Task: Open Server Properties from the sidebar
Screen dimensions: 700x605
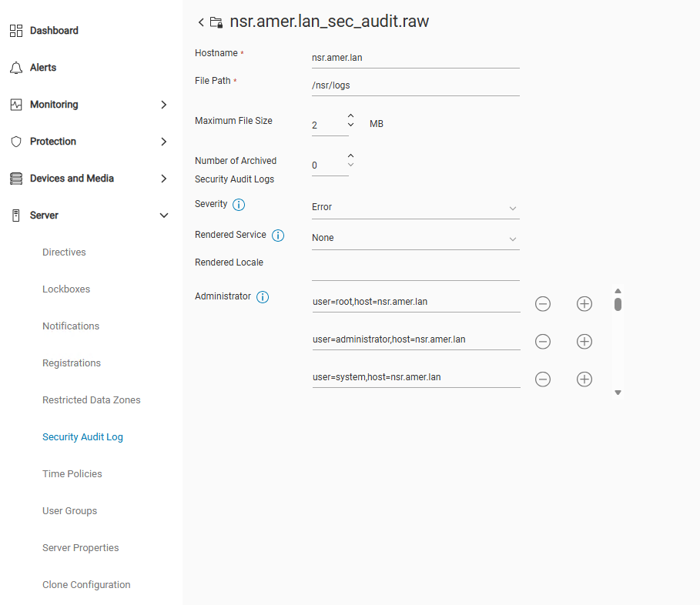Action: 80,547
